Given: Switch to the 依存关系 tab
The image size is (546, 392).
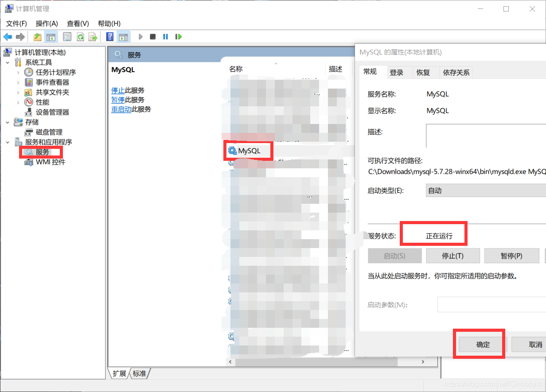Looking at the screenshot, I should point(456,73).
